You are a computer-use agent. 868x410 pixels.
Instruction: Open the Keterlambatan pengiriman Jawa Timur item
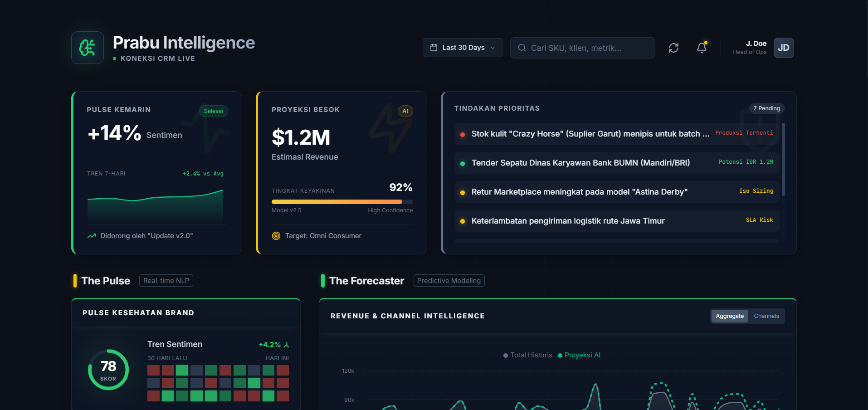pos(617,221)
